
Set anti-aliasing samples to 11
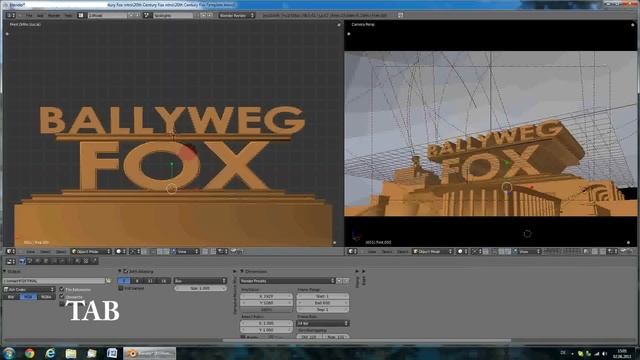(150, 281)
